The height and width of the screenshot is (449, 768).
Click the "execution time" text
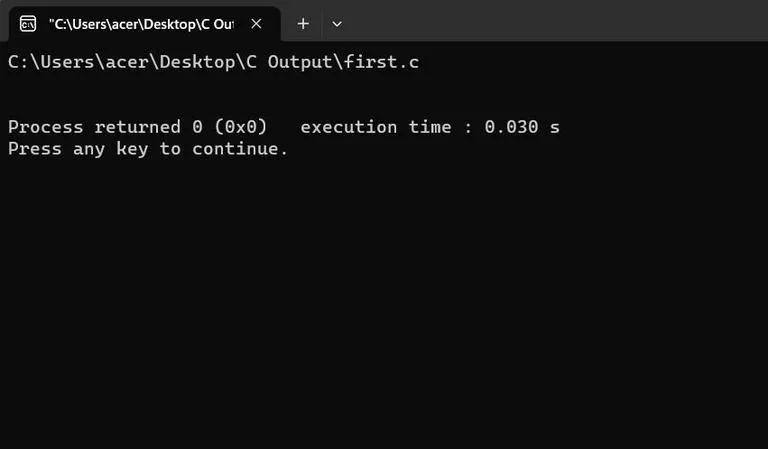(x=377, y=127)
